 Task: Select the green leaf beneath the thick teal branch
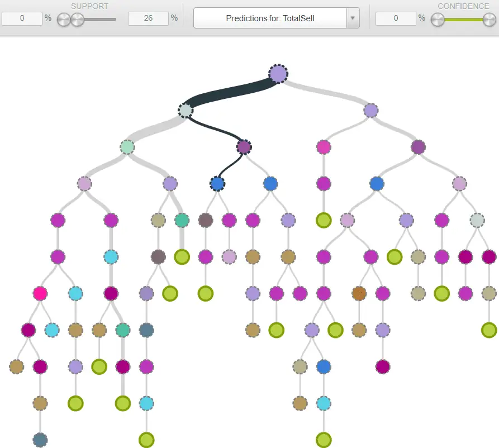pos(182,257)
